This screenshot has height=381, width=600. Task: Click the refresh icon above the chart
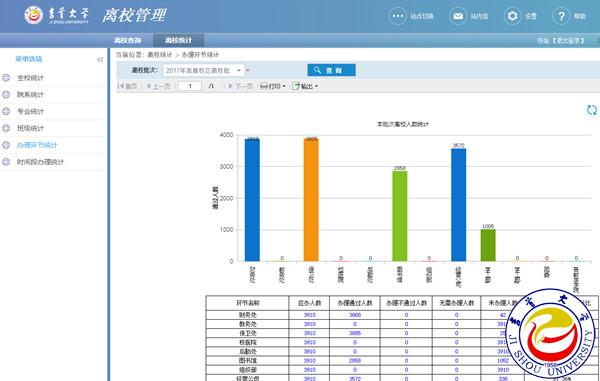592,110
